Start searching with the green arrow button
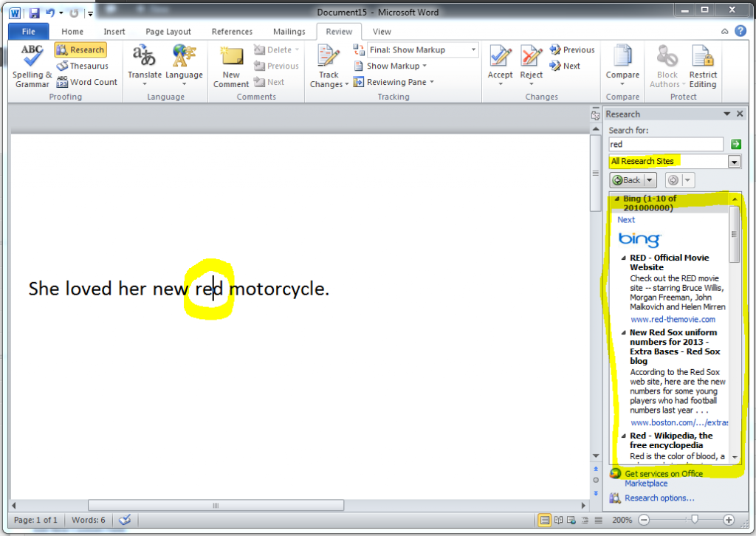This screenshot has width=756, height=536. pos(735,144)
